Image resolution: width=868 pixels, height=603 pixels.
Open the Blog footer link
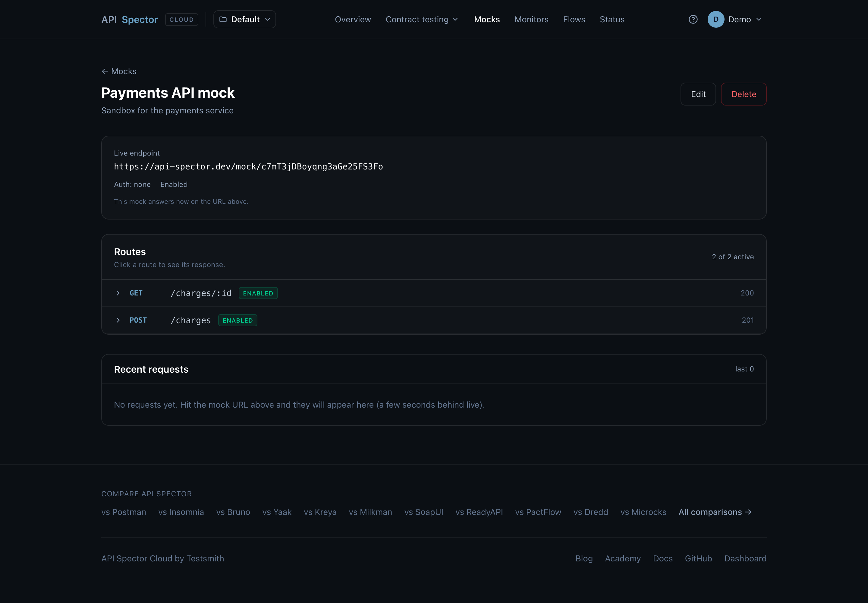pyautogui.click(x=584, y=558)
